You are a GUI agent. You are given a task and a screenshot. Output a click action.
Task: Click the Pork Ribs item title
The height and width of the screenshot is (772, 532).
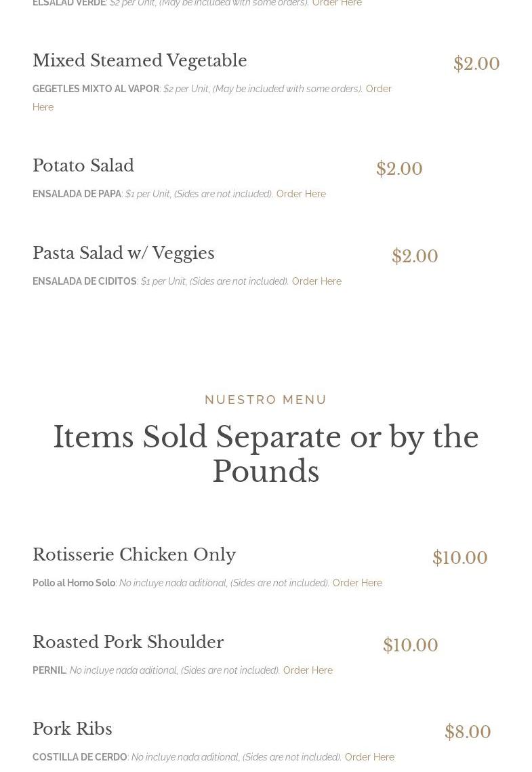[x=73, y=729]
